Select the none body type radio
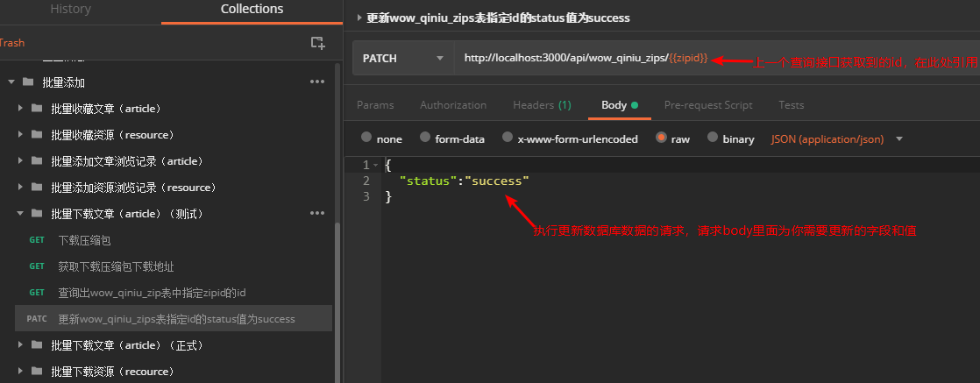This screenshot has width=980, height=383. click(366, 138)
